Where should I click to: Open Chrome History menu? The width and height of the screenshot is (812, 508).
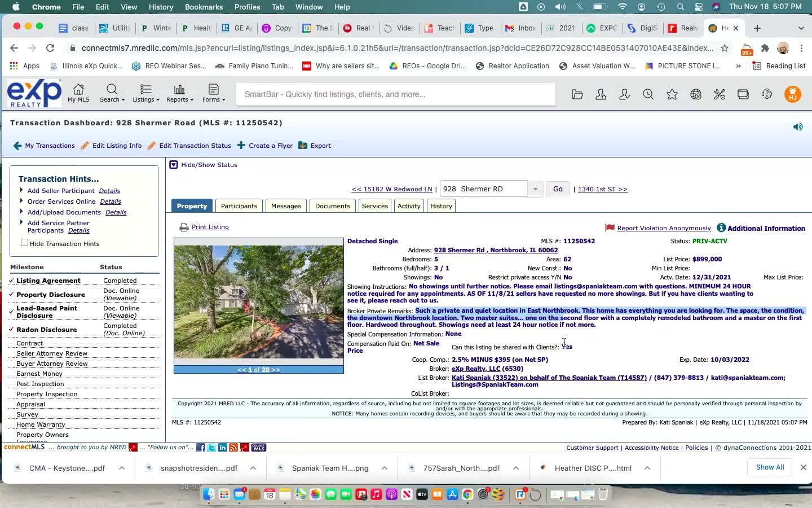[161, 7]
